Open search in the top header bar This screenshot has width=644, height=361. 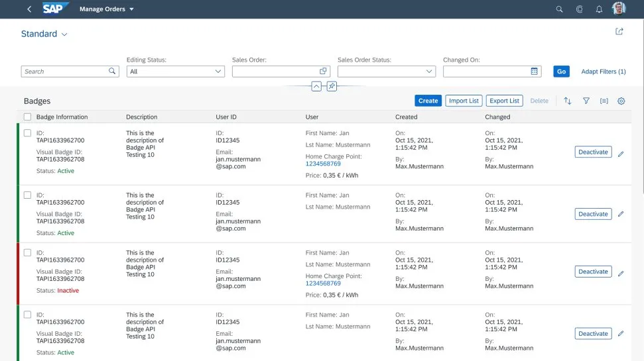point(559,9)
